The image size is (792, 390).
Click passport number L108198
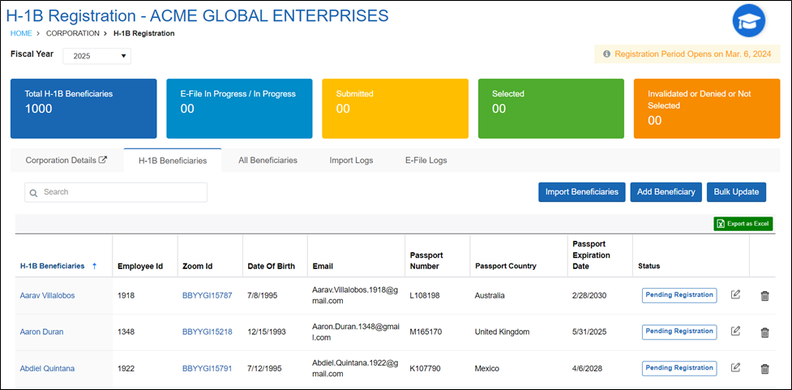425,296
